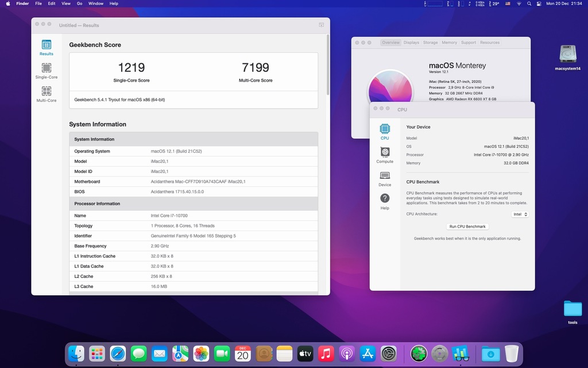Open Launchpad from the Dock
The height and width of the screenshot is (368, 588).
click(97, 354)
